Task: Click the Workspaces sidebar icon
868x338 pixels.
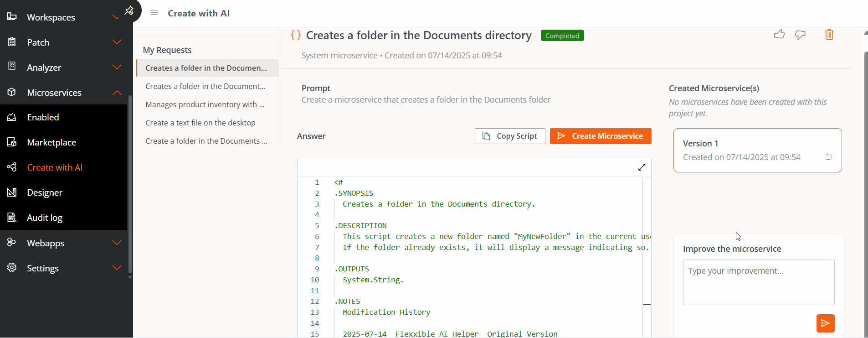Action: pyautogui.click(x=12, y=17)
